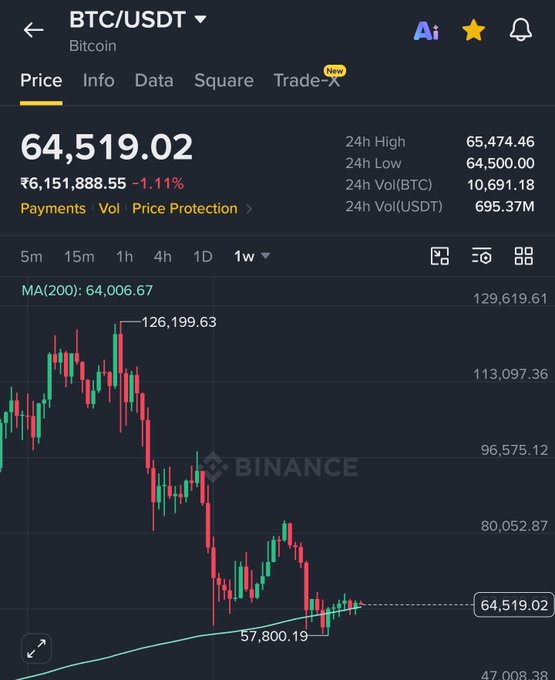Tap the 57,800.19 low marker label
The width and height of the screenshot is (555, 680).
(x=274, y=636)
